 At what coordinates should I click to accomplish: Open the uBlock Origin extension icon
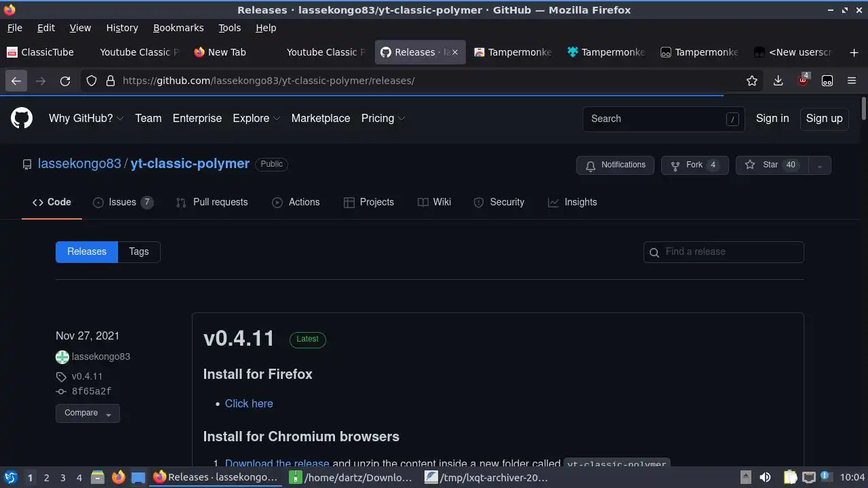[x=803, y=81]
